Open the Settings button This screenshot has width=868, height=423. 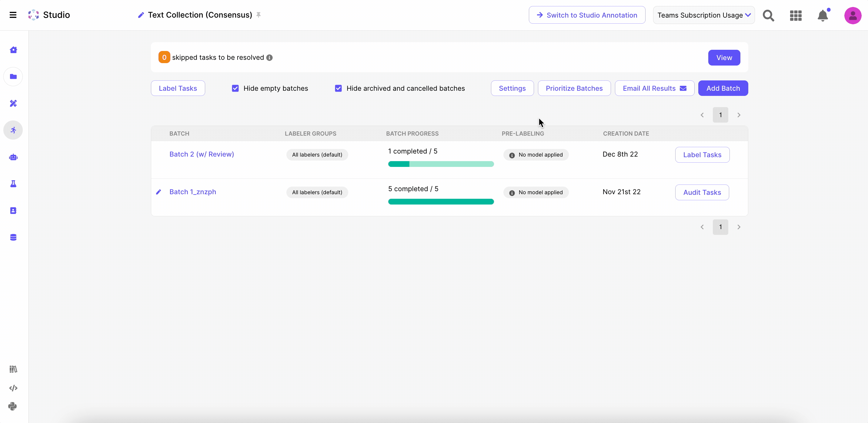click(x=512, y=88)
